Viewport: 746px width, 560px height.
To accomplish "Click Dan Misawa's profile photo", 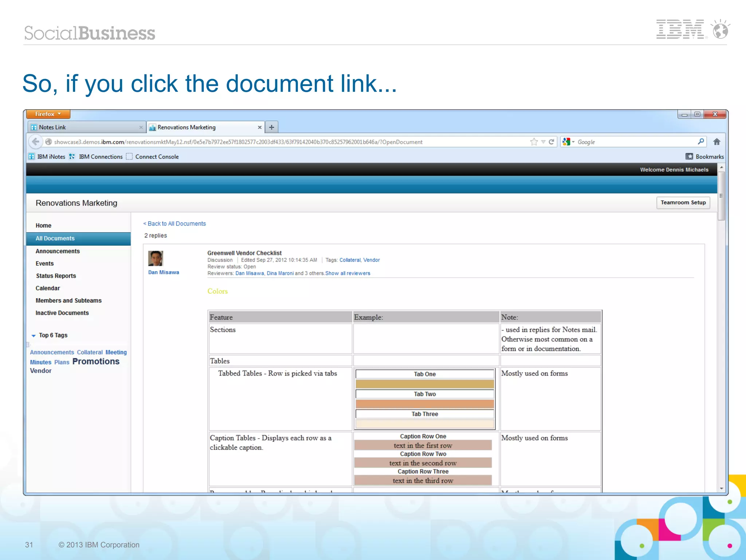I will click(156, 258).
